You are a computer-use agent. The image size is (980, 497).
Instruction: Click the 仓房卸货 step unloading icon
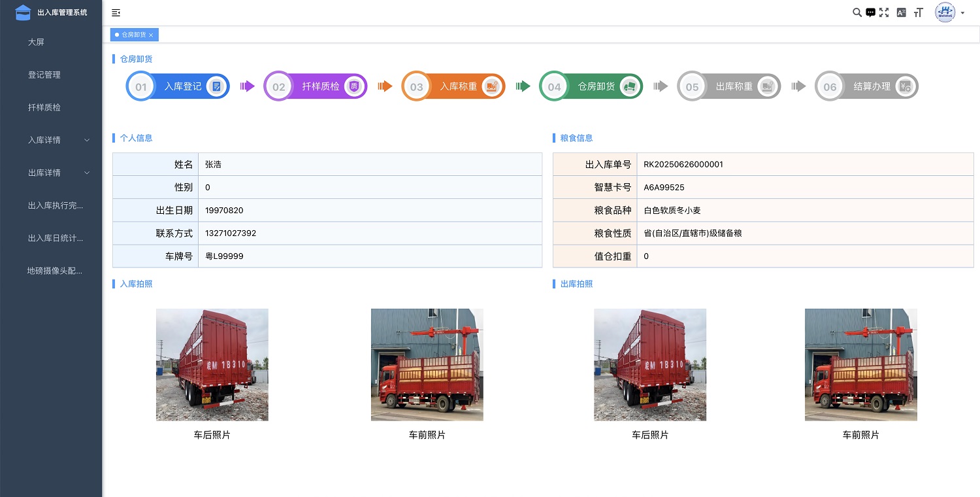629,86
